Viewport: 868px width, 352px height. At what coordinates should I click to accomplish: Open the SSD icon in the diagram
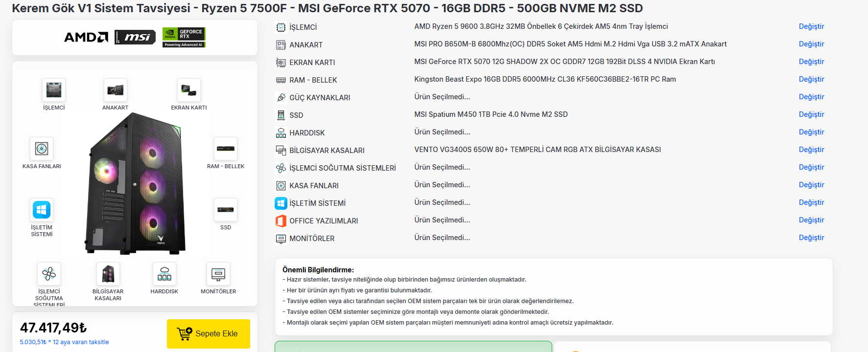click(x=226, y=210)
